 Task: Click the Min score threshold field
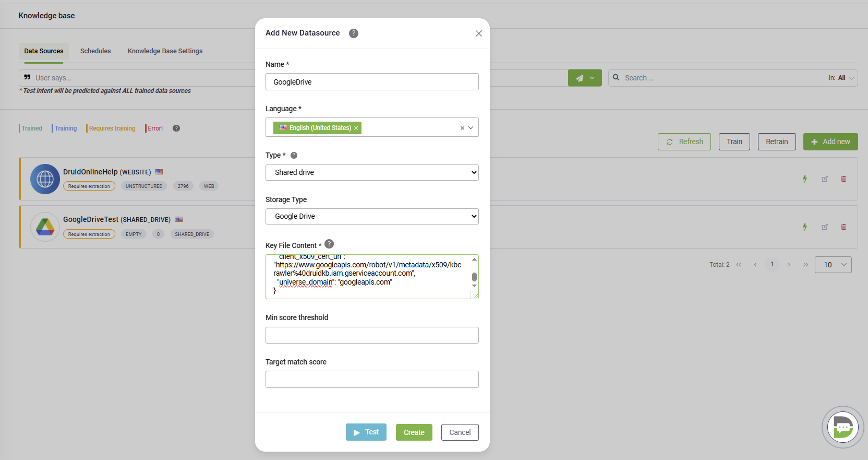[x=372, y=335]
